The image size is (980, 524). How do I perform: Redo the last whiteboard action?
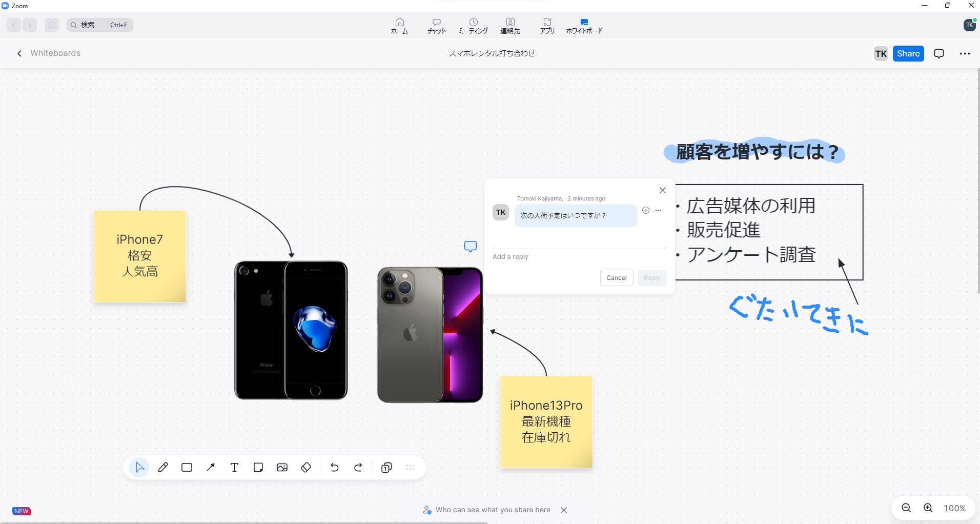358,468
